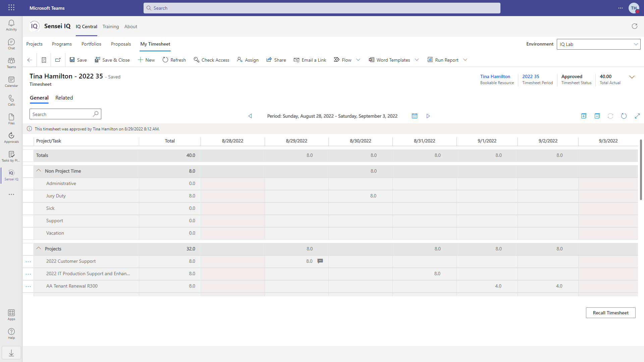Image resolution: width=644 pixels, height=362 pixels.
Task: Open Approvals app in sidebar
Action: [x=11, y=137]
